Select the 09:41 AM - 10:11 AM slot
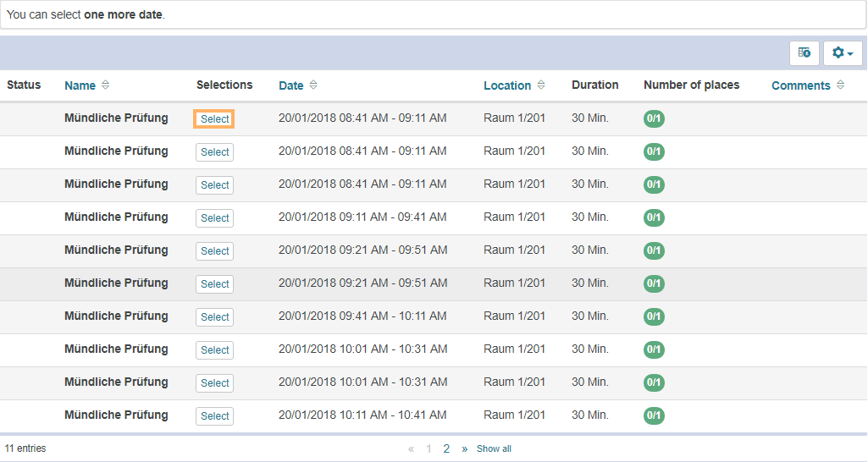The width and height of the screenshot is (868, 462). tap(214, 317)
